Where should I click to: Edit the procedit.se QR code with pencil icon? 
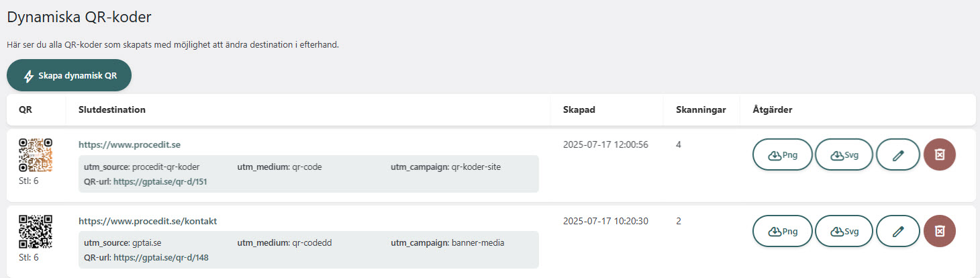click(898, 155)
